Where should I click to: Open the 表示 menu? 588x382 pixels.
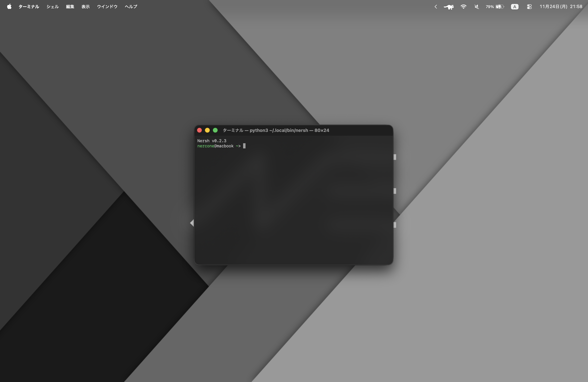85,7
